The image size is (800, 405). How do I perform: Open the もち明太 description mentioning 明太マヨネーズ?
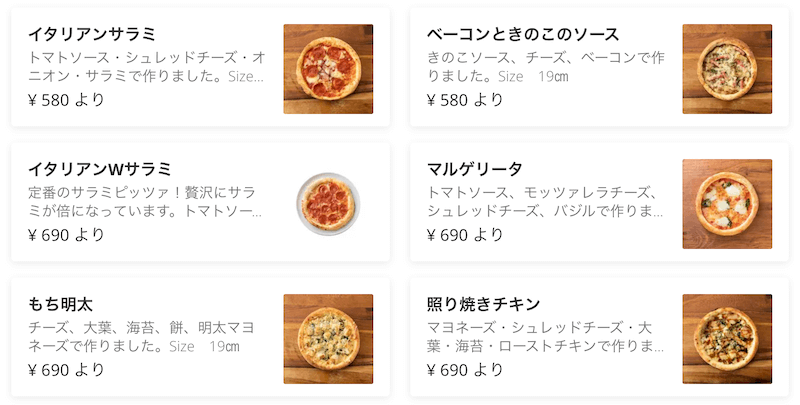tap(141, 337)
